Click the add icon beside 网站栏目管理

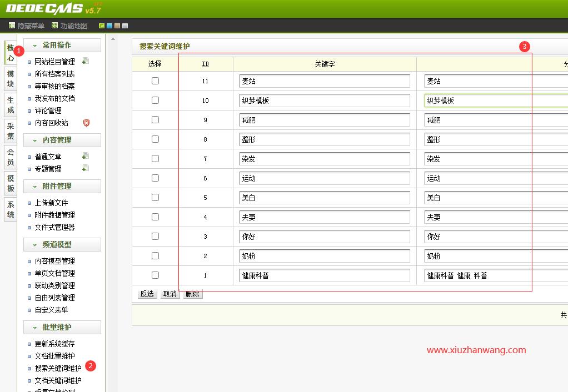[86, 61]
